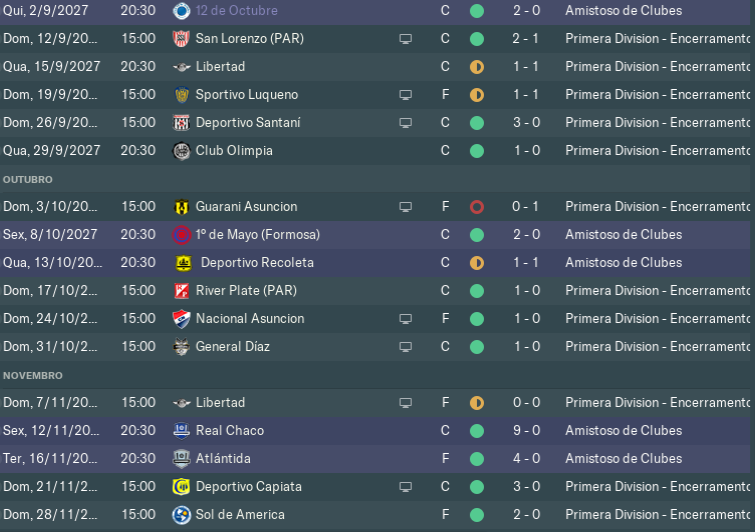
Task: Click the San Lorenzo (PAR) club crest
Action: click(182, 39)
